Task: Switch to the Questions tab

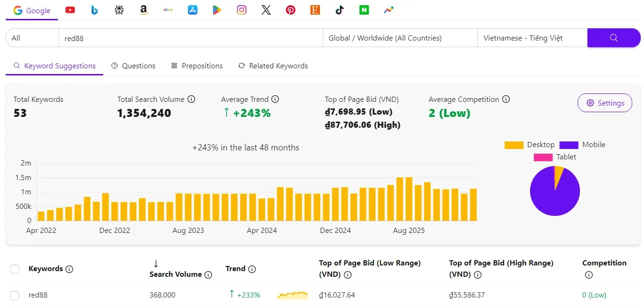Action: coord(133,66)
